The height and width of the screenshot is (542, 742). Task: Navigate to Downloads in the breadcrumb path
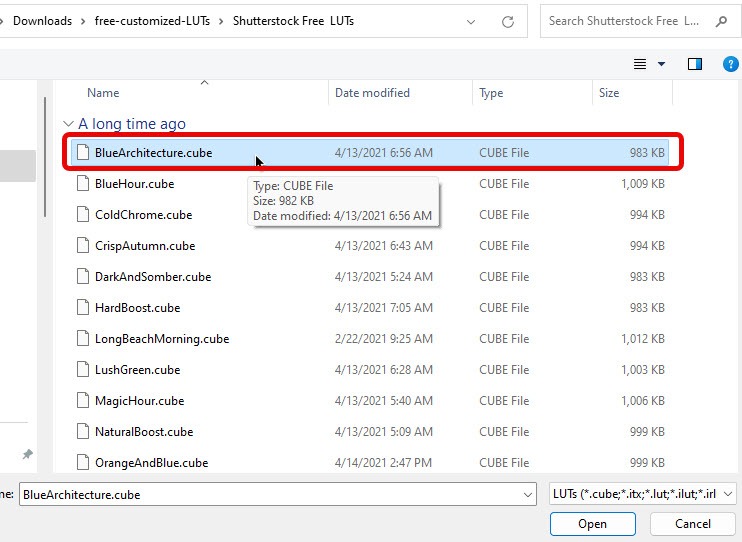[x=42, y=21]
